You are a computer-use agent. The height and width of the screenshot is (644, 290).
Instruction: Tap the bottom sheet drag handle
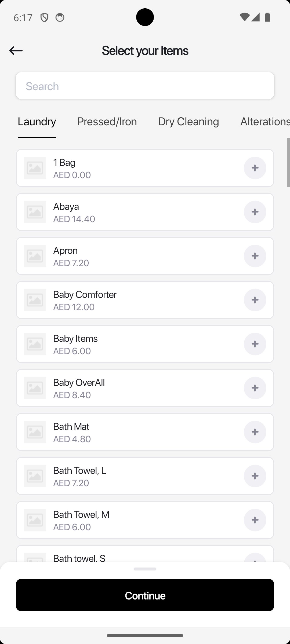pyautogui.click(x=145, y=569)
